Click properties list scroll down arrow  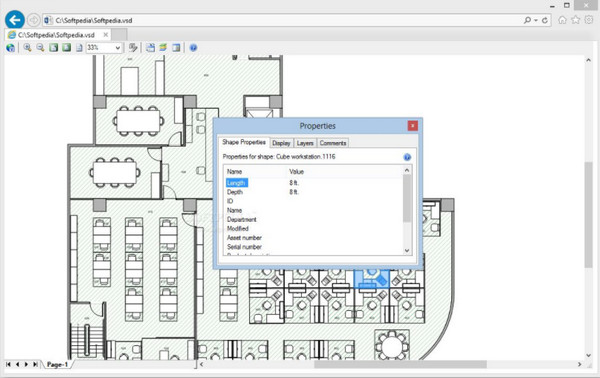pos(407,251)
